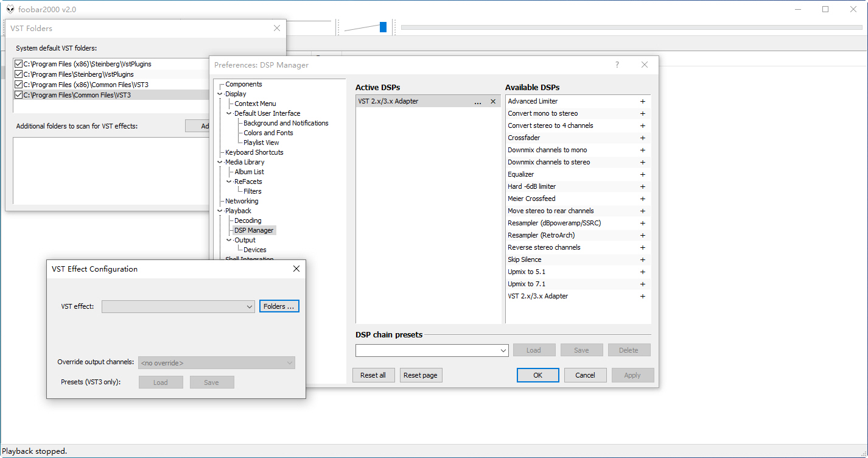Collapse the Display tree node
Viewport: 868px width, 458px height.
pos(220,94)
